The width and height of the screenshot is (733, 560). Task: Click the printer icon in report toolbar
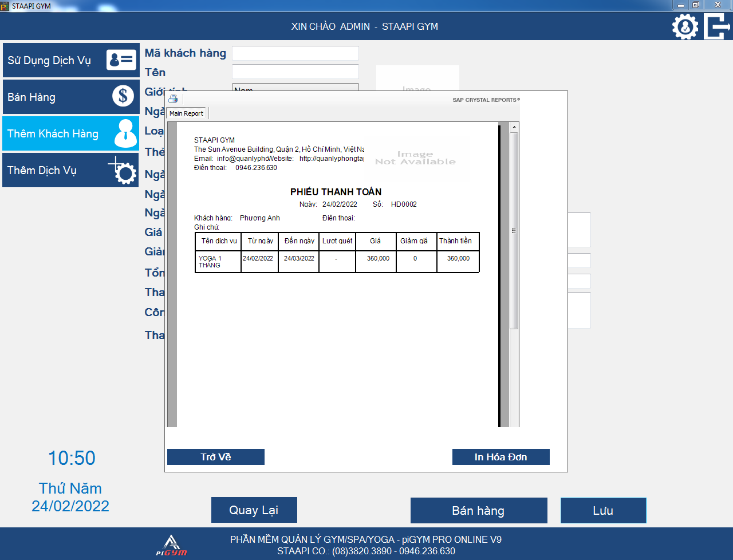(173, 98)
